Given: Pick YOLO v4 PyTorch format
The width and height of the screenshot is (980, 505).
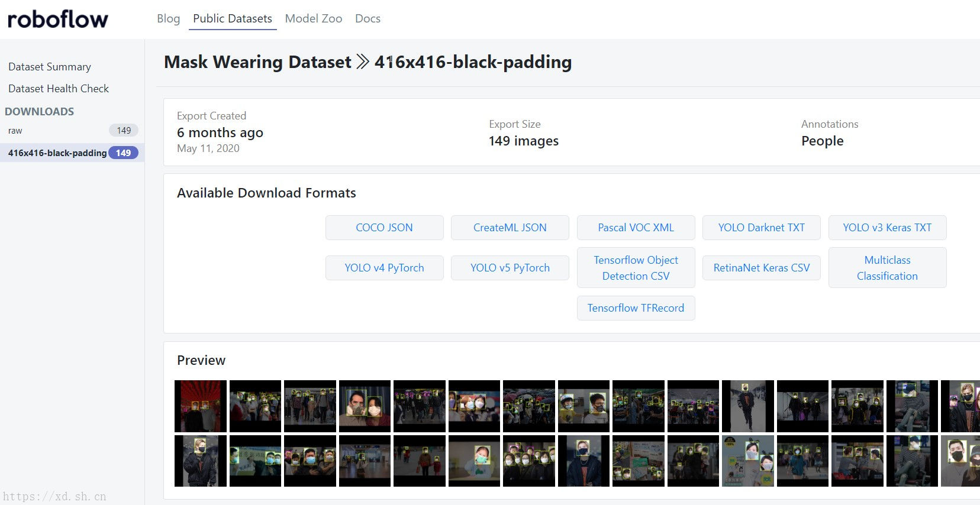Looking at the screenshot, I should pos(384,268).
